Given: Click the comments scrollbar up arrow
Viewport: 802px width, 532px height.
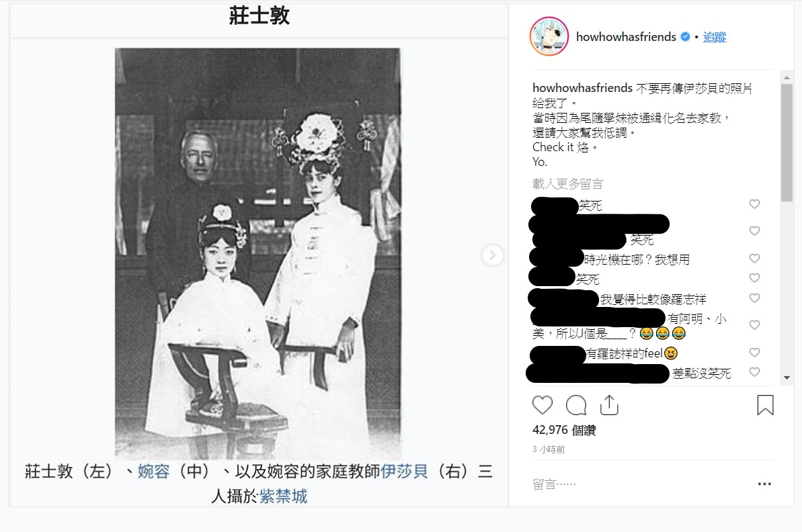Looking at the screenshot, I should [x=787, y=78].
